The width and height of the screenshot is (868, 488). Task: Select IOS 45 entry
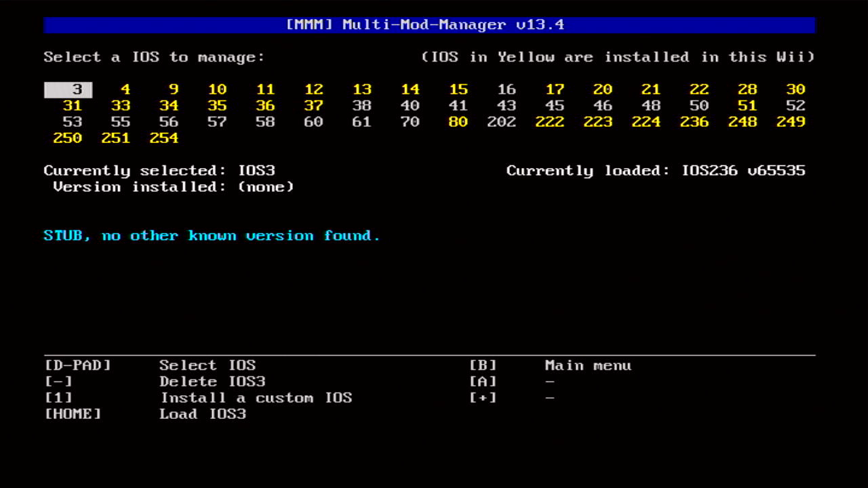click(555, 106)
